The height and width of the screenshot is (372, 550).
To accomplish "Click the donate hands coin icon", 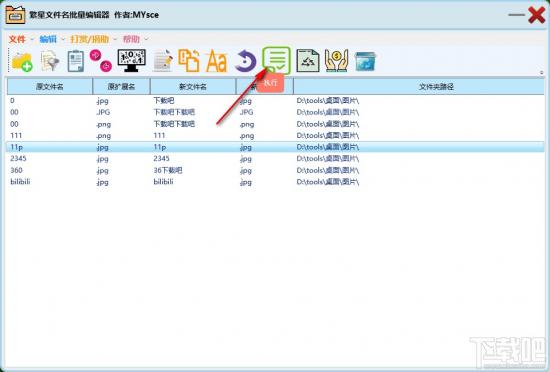I will tap(336, 61).
